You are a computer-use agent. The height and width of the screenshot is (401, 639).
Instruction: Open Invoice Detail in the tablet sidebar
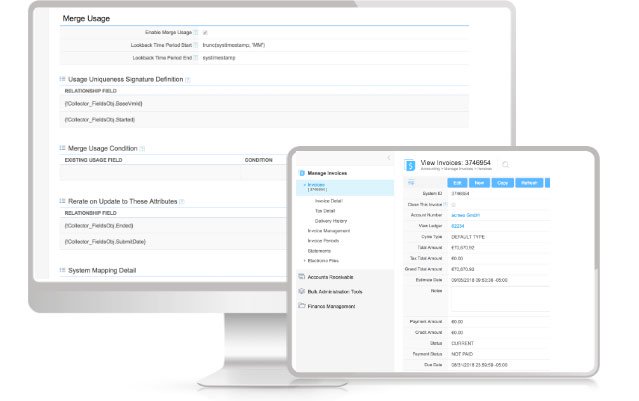[328, 201]
